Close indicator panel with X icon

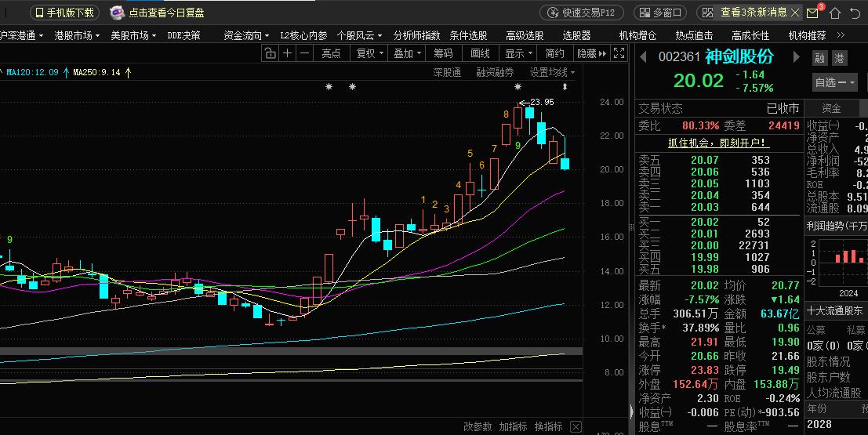tap(576, 426)
